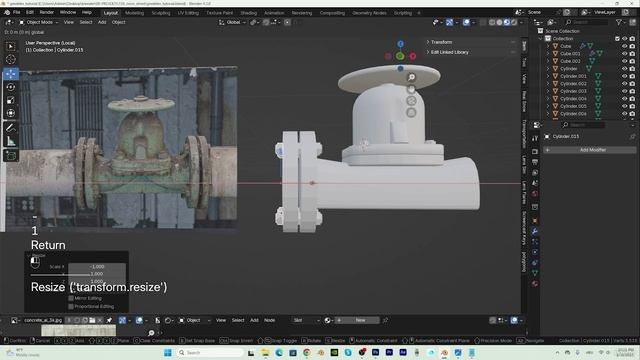640x360 pixels.
Task: Open the Tool properties tab icon
Action: click(535, 138)
